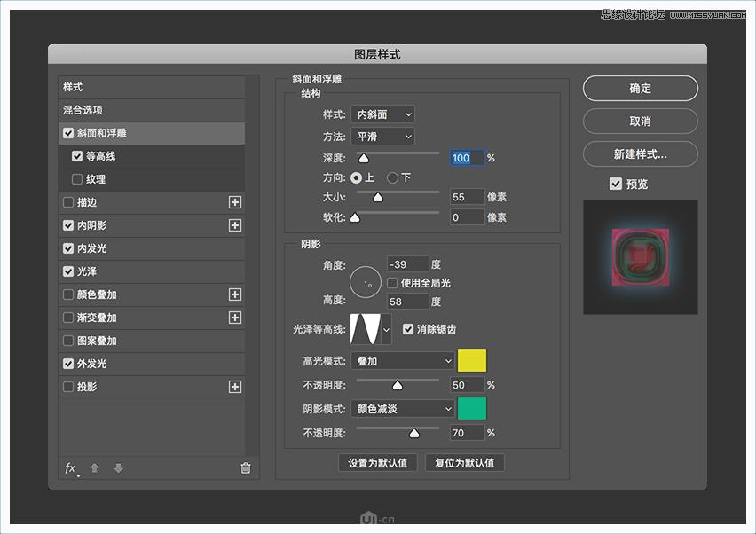This screenshot has height=534, width=756.
Task: Open the 方法 dropdown showing 平滑
Action: click(x=382, y=136)
